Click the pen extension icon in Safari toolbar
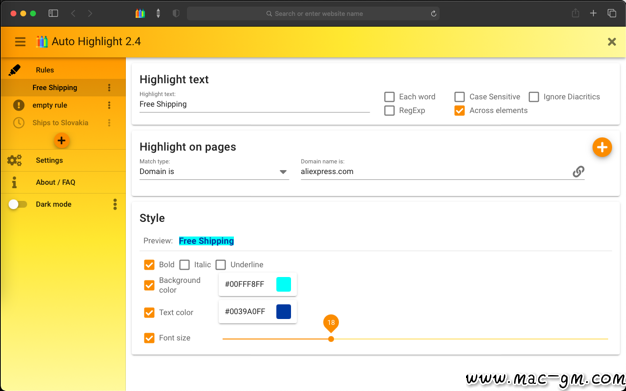Image resolution: width=626 pixels, height=391 pixels. point(158,14)
